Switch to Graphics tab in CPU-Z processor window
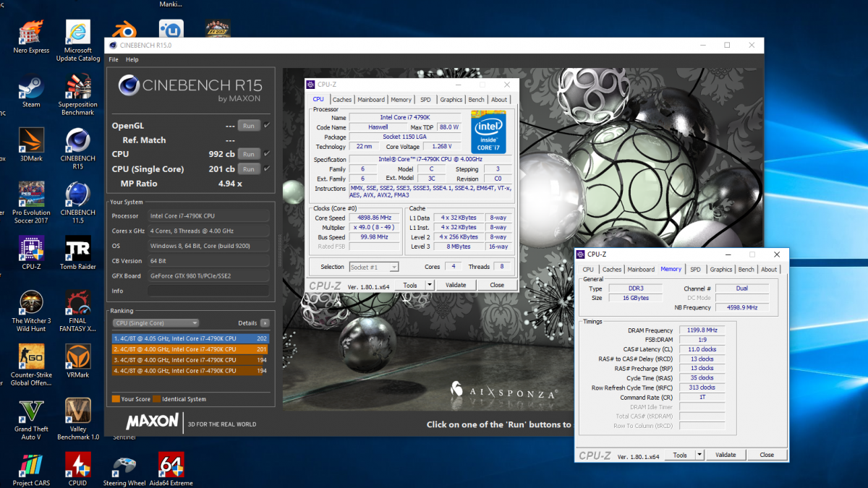The height and width of the screenshot is (488, 868). click(x=451, y=100)
